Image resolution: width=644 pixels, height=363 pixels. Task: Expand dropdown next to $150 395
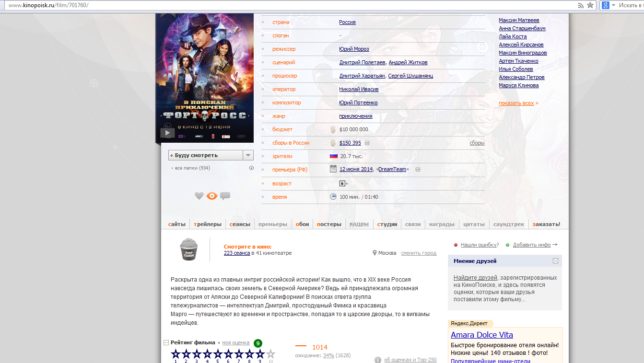[367, 143]
